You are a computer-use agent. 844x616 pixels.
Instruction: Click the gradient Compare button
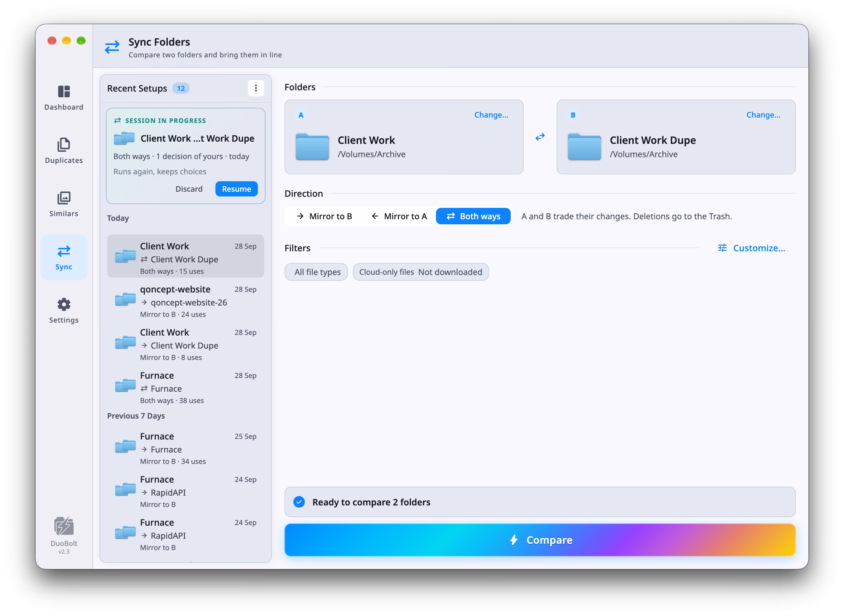point(540,540)
